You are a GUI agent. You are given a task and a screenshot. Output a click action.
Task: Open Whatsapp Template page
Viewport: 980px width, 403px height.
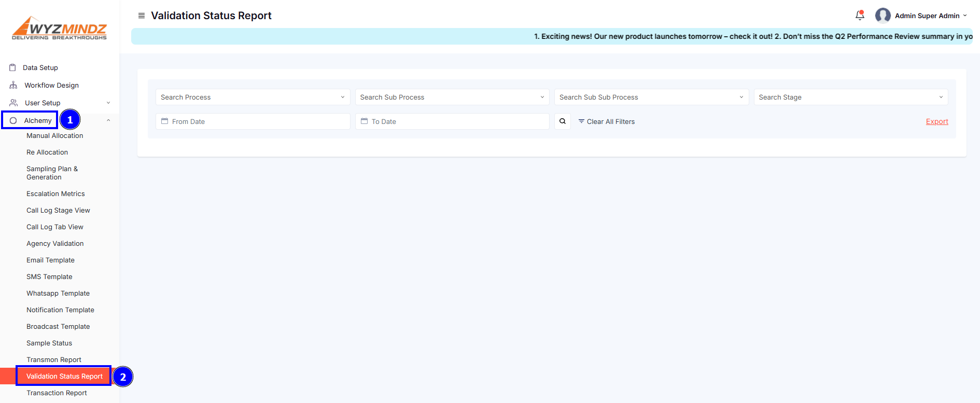pos(58,293)
